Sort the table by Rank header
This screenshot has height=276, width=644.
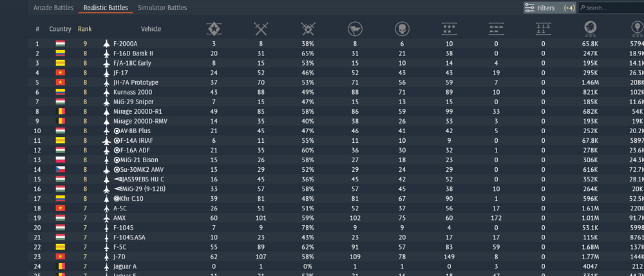84,29
